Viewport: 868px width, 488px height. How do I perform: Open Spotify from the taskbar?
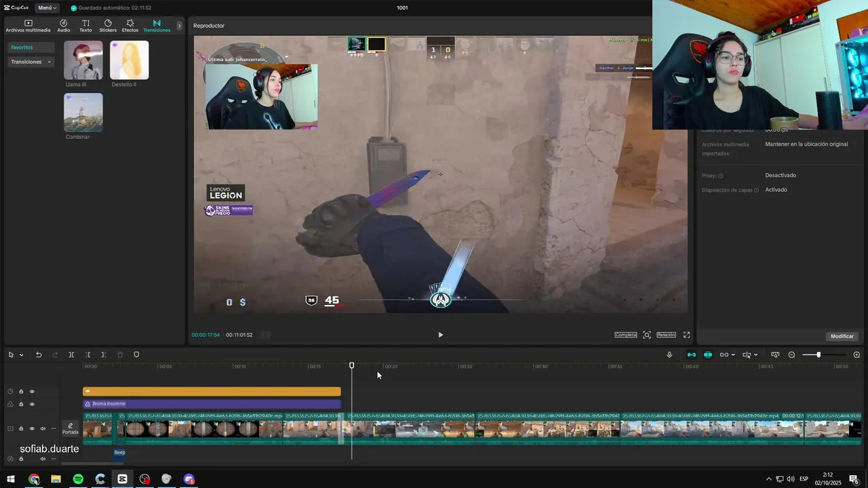click(78, 479)
